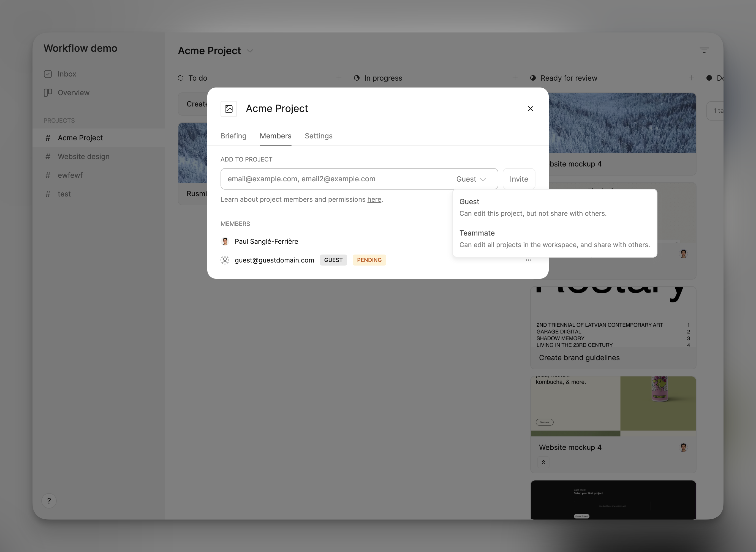This screenshot has height=552, width=756.
Task: Open the Latvian contemporary art list thumbnail
Action: [613, 317]
